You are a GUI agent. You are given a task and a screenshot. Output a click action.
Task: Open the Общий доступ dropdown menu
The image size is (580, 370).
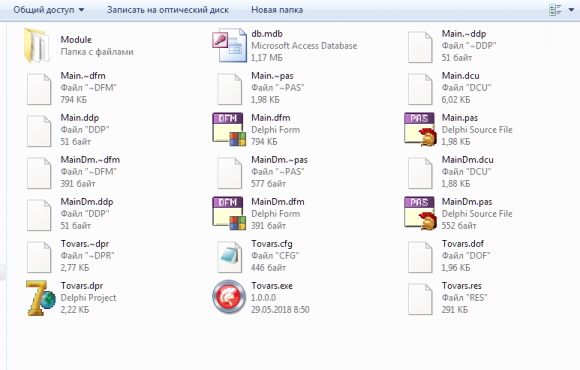tap(48, 10)
